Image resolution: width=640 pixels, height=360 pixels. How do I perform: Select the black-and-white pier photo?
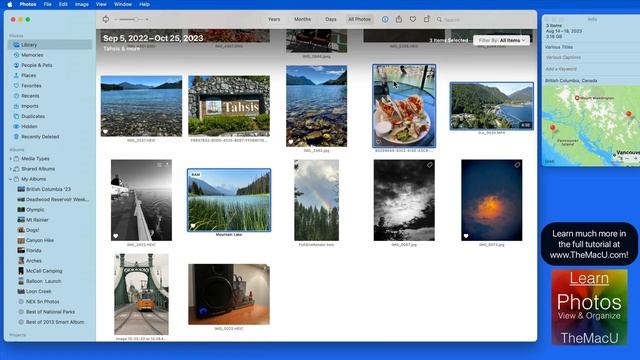point(141,200)
